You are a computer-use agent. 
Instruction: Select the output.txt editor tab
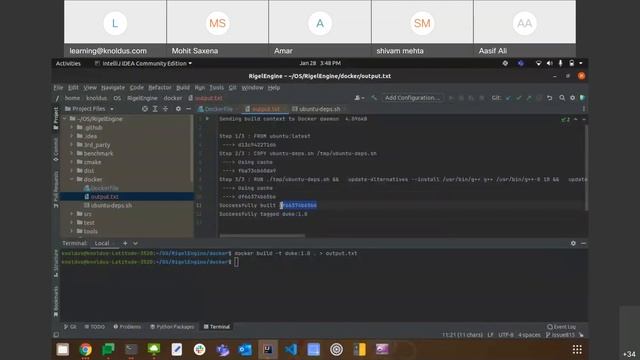point(266,109)
